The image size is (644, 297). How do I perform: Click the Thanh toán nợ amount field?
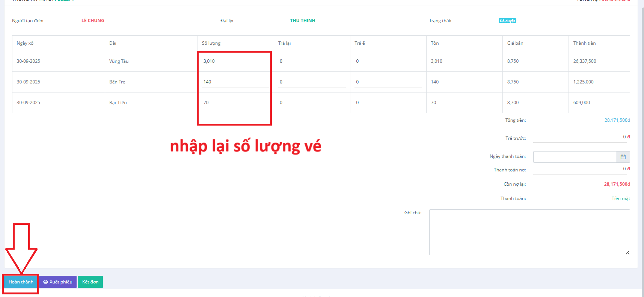(x=580, y=169)
